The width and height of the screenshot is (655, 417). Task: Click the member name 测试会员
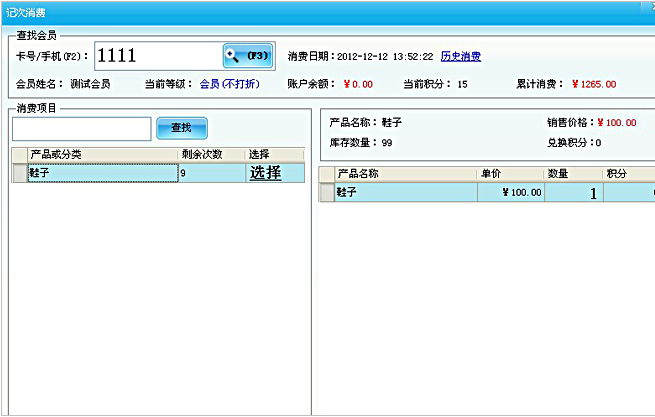point(90,84)
